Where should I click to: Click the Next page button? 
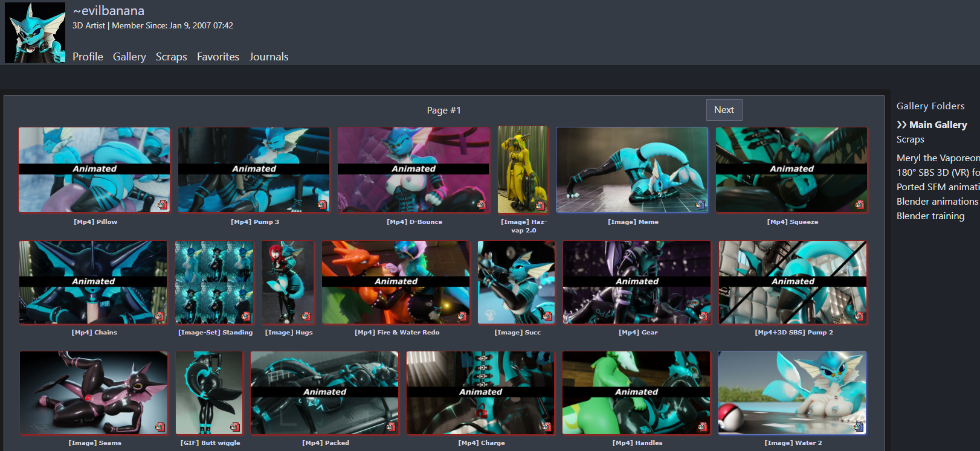[x=724, y=110]
